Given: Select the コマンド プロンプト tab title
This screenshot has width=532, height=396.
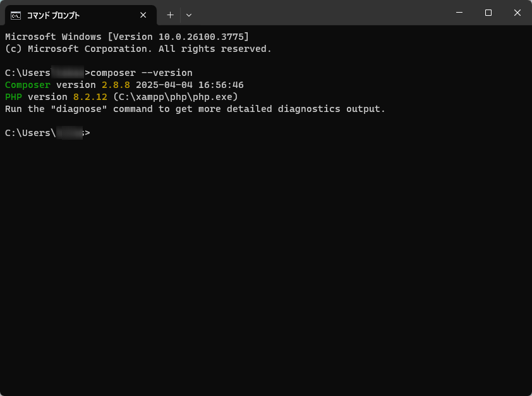Looking at the screenshot, I should tap(53, 15).
